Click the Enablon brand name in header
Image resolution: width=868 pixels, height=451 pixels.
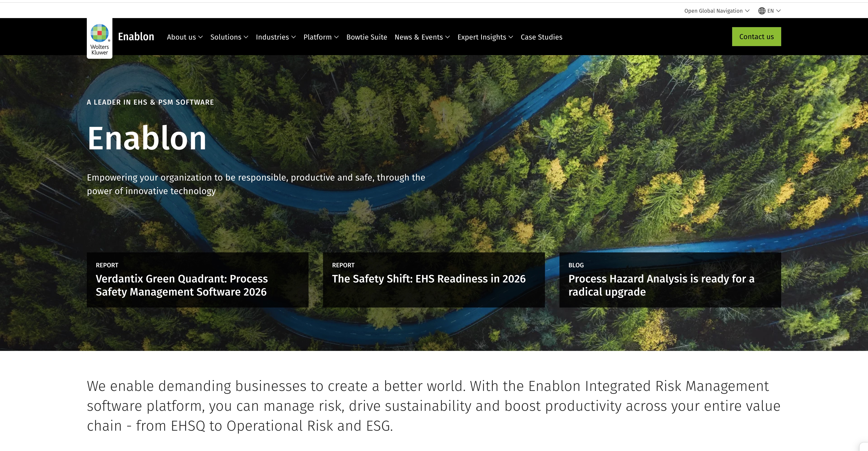click(x=136, y=37)
